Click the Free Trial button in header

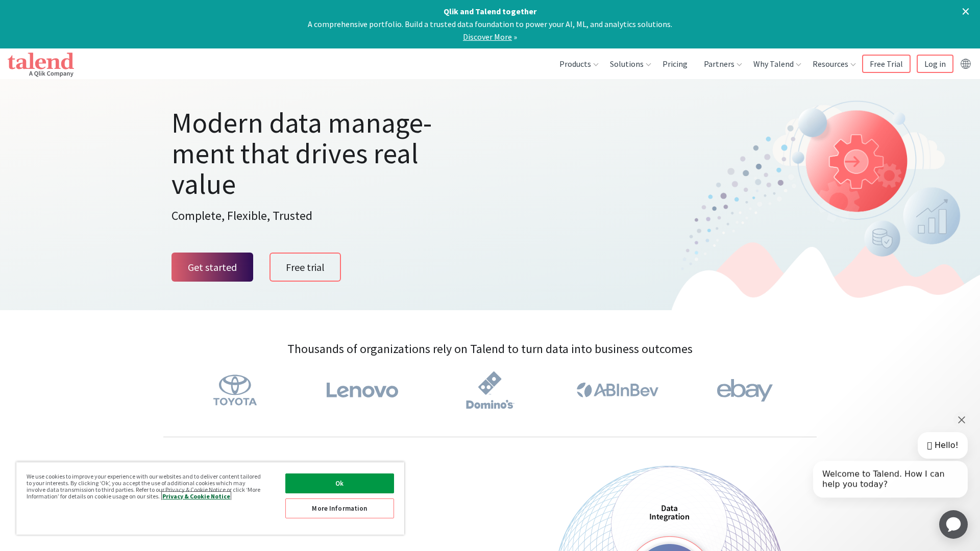click(886, 64)
